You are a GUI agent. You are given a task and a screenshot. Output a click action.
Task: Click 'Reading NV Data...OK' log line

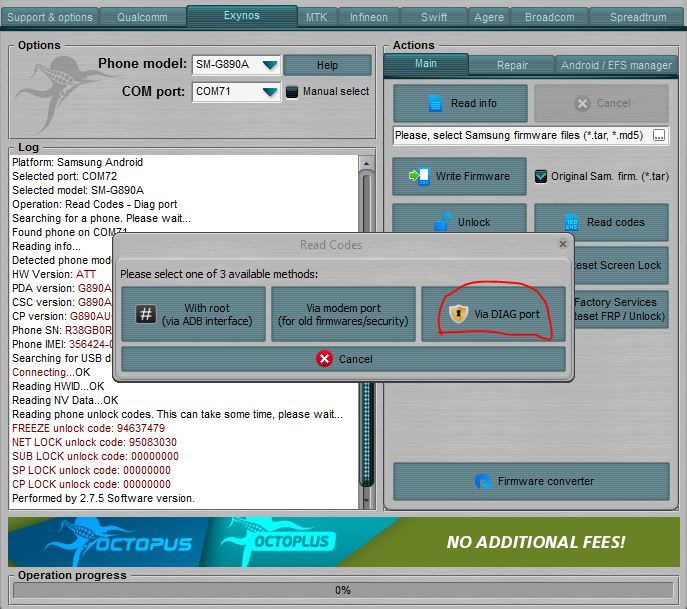coord(65,400)
